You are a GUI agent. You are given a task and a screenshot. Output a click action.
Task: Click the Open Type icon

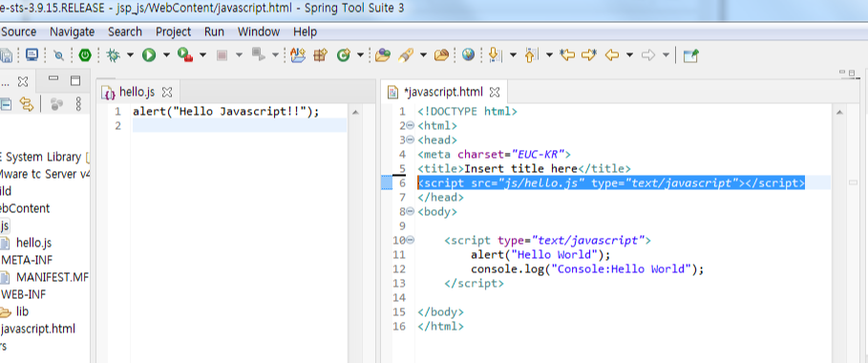click(x=298, y=54)
